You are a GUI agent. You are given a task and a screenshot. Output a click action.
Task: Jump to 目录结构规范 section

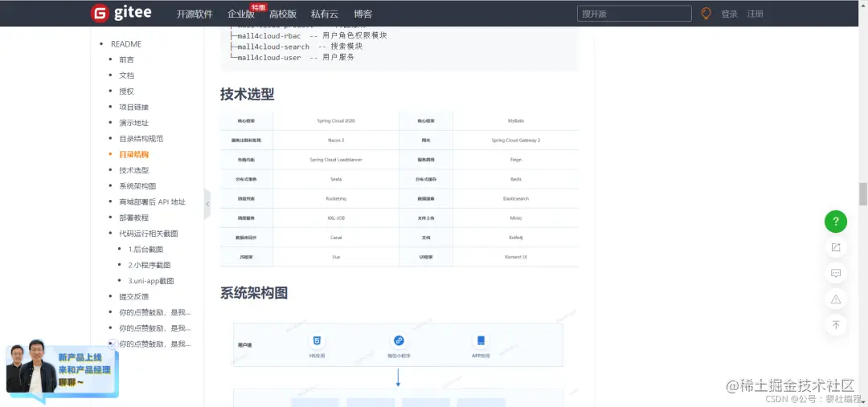[x=141, y=138]
